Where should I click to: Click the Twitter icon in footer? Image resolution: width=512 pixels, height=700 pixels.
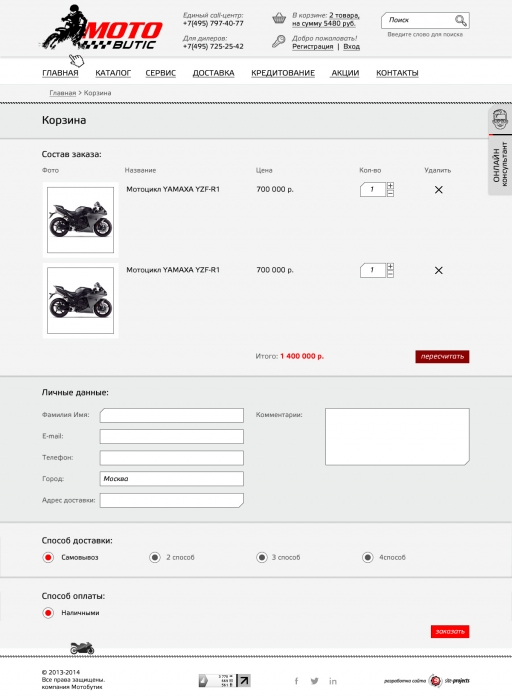coord(315,681)
